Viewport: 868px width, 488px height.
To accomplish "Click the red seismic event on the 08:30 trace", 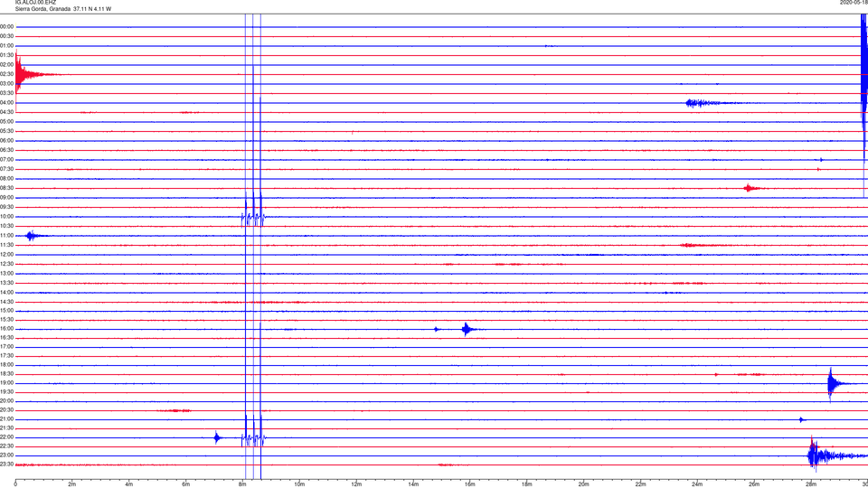I will pyautogui.click(x=751, y=188).
